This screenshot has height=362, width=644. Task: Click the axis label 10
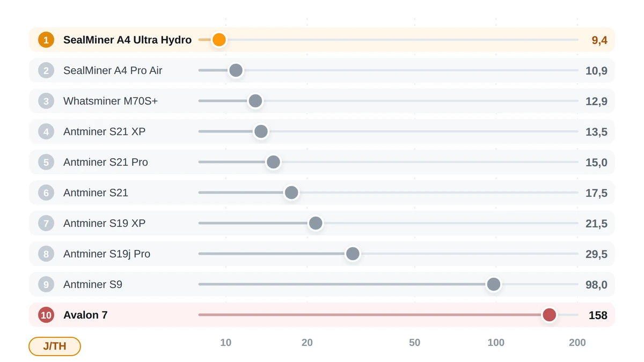[226, 343]
